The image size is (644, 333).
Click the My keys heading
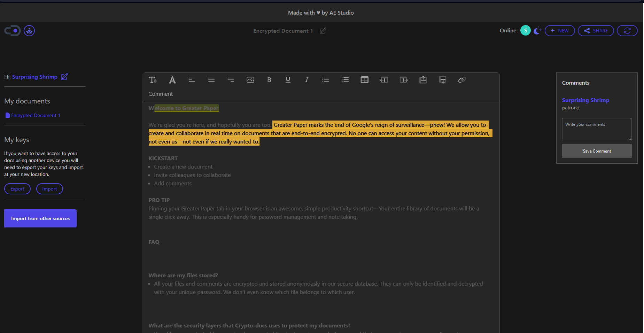pos(17,140)
